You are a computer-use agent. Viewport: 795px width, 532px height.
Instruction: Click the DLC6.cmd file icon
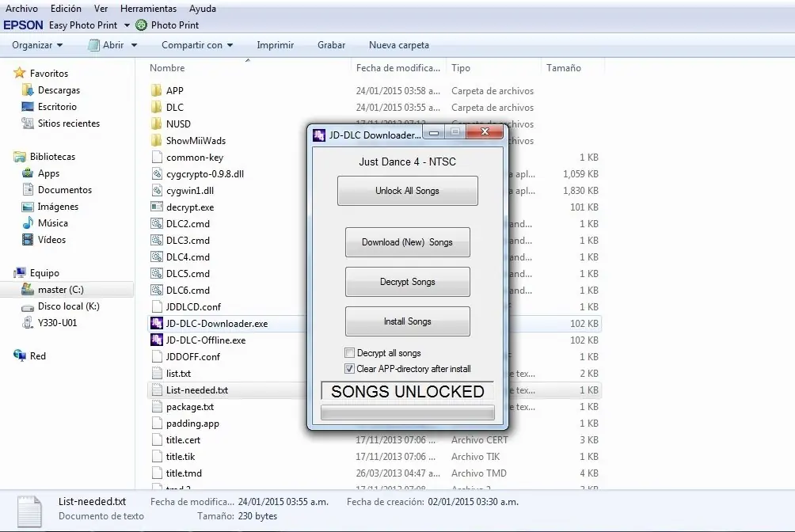tap(157, 290)
